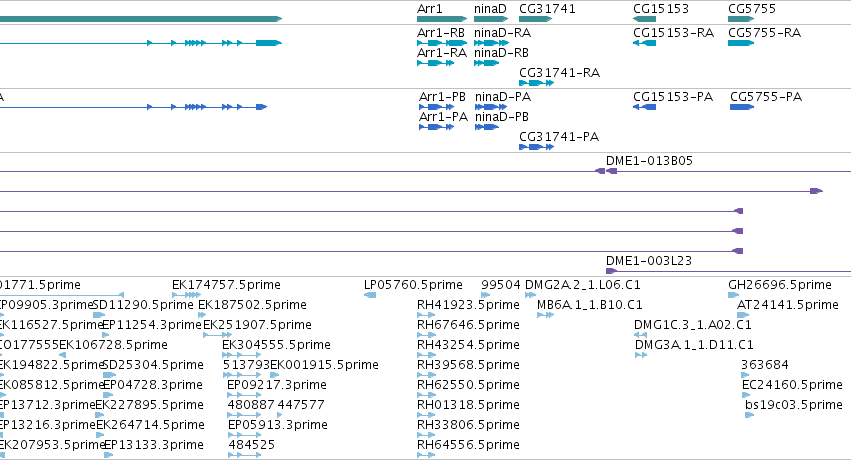851x460 pixels.
Task: Open the CG31741 gene label
Action: coord(547,9)
